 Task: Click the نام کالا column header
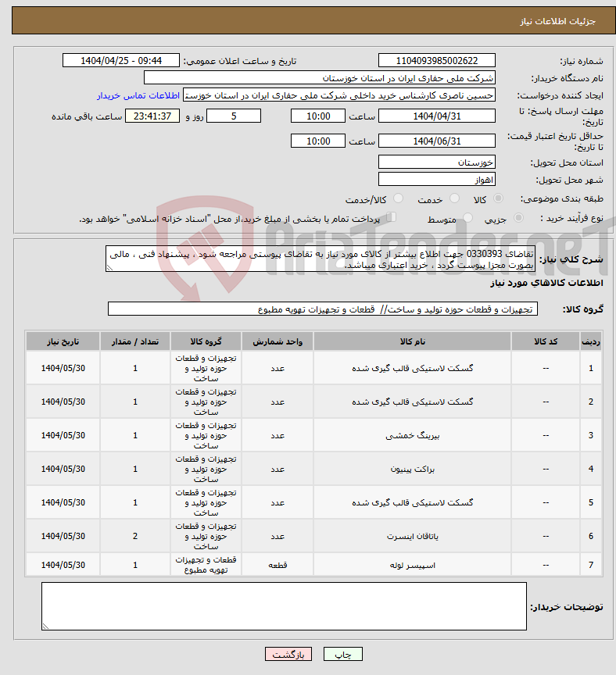(x=412, y=342)
